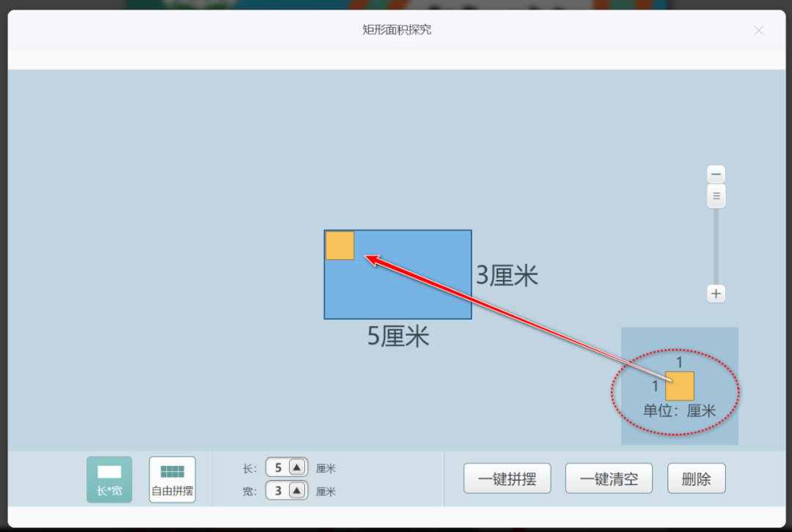Click the green grid icon above 自由拼摆 label
Image resolution: width=792 pixels, height=532 pixels.
(x=172, y=472)
